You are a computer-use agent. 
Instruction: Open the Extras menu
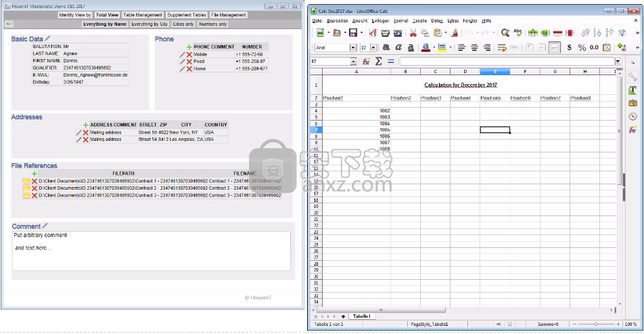pyautogui.click(x=453, y=20)
